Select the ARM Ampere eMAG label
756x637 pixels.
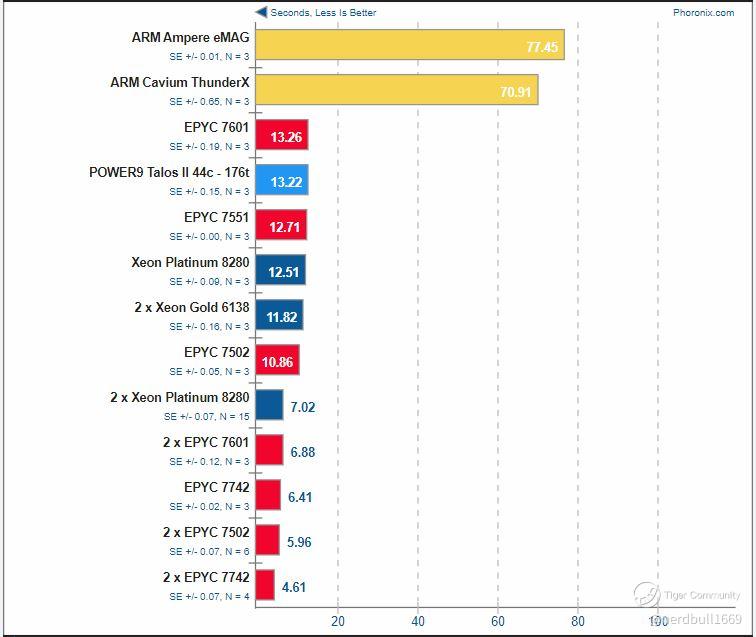(190, 37)
